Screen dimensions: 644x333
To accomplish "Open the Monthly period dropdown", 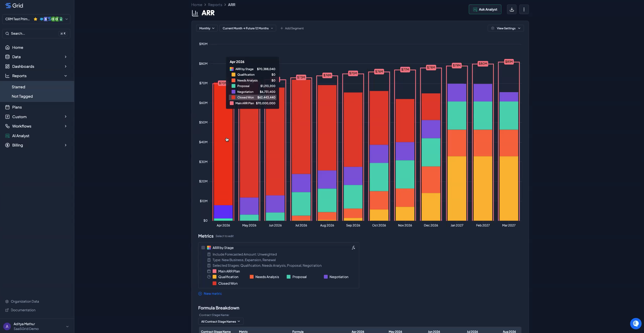I will coord(207,28).
